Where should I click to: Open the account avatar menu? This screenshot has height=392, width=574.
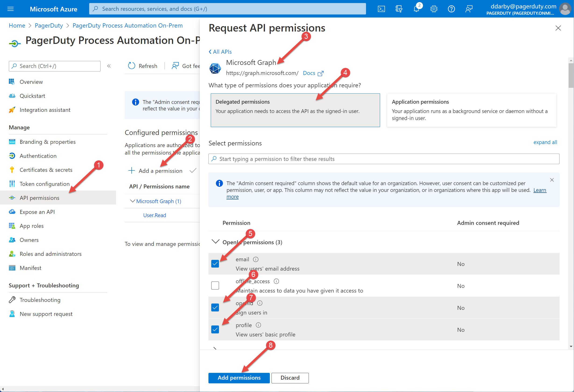565,9
